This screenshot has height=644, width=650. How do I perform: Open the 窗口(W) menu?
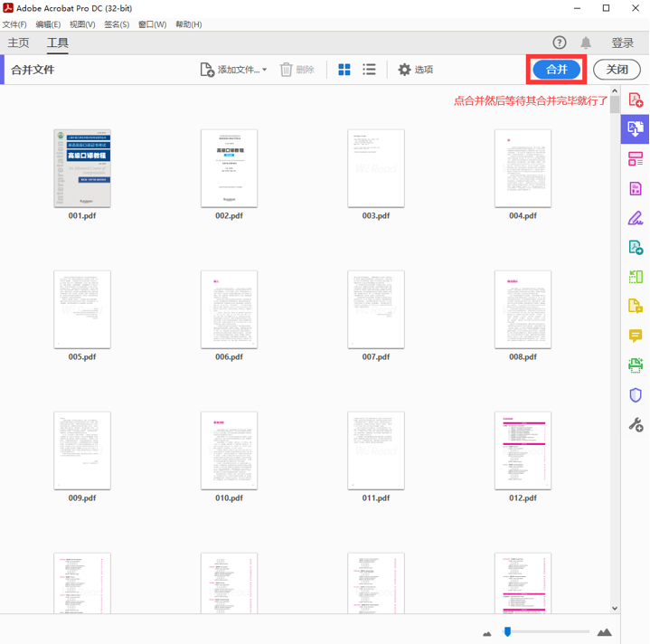click(152, 24)
